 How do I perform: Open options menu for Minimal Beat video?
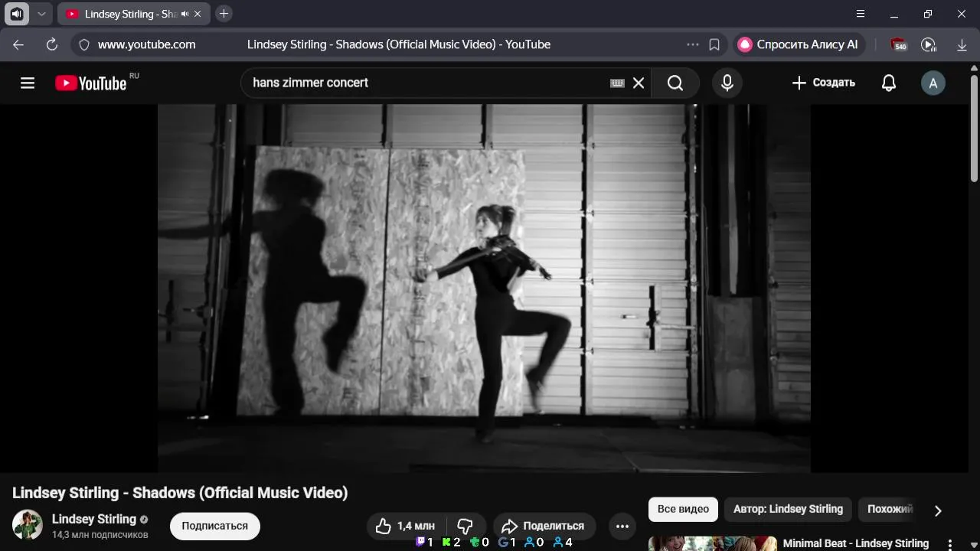click(950, 544)
